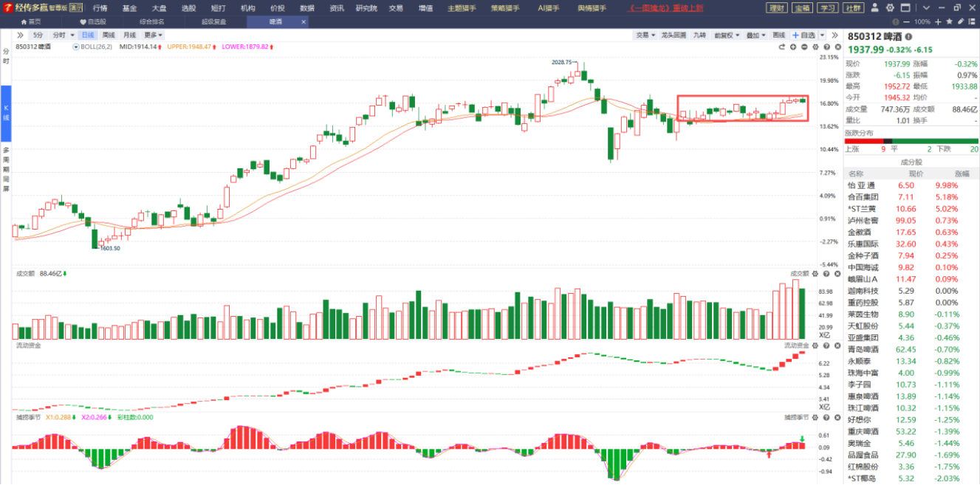Expand the 更多 periods dropdown
Image resolution: width=980 pixels, height=485 pixels.
[153, 35]
